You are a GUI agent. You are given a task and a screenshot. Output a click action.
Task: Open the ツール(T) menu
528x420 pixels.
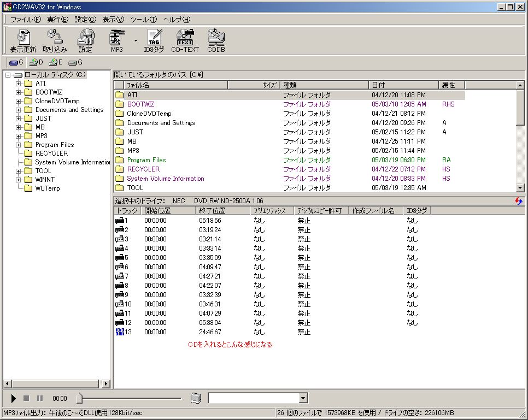tap(144, 20)
